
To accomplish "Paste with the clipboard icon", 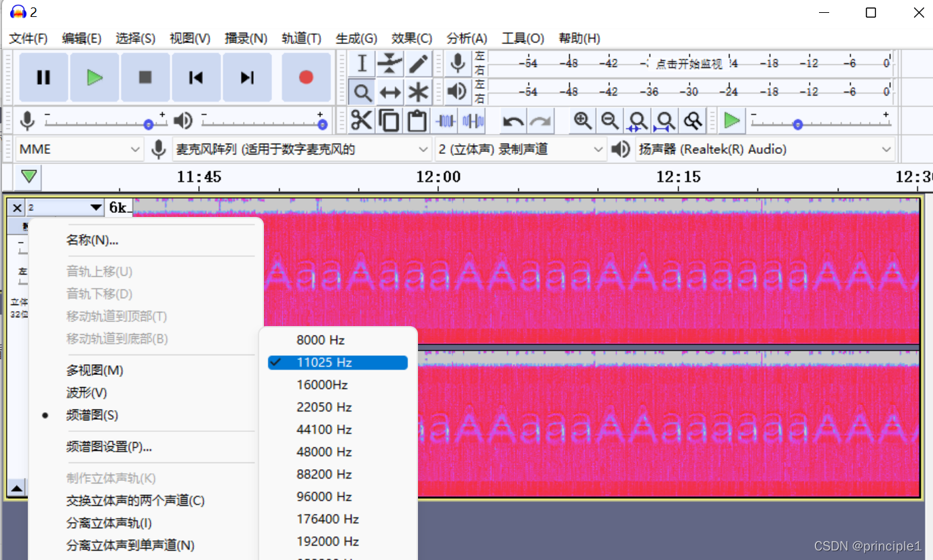I will click(x=417, y=121).
